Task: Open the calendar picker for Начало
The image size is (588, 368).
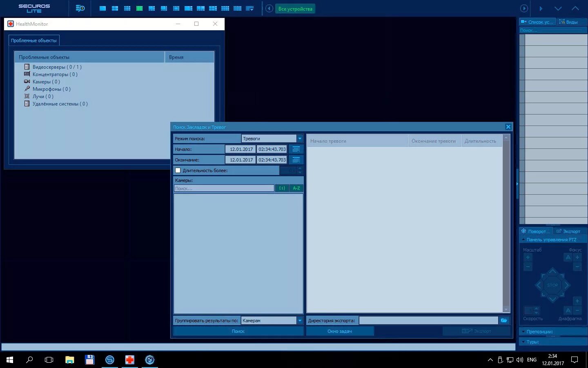Action: pyautogui.click(x=296, y=149)
